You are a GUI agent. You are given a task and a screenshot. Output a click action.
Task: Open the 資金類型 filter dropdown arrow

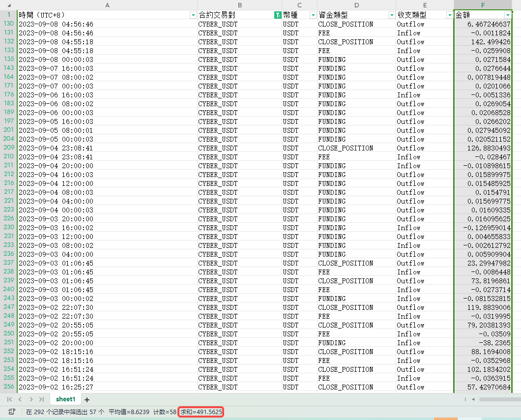[x=392, y=15]
